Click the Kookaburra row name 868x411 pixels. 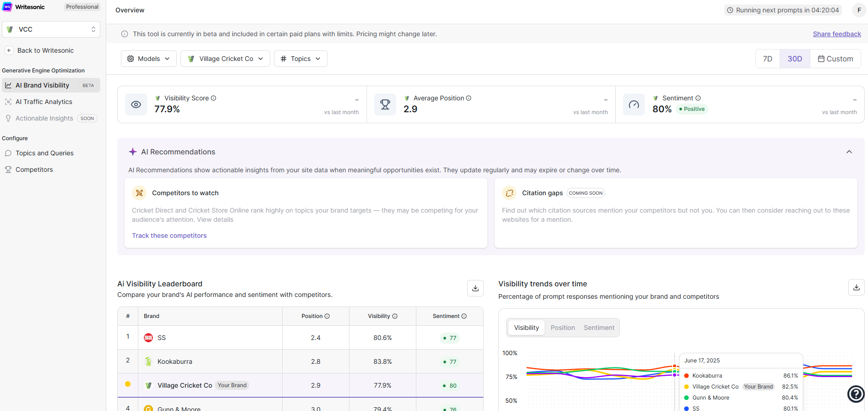coord(175,362)
